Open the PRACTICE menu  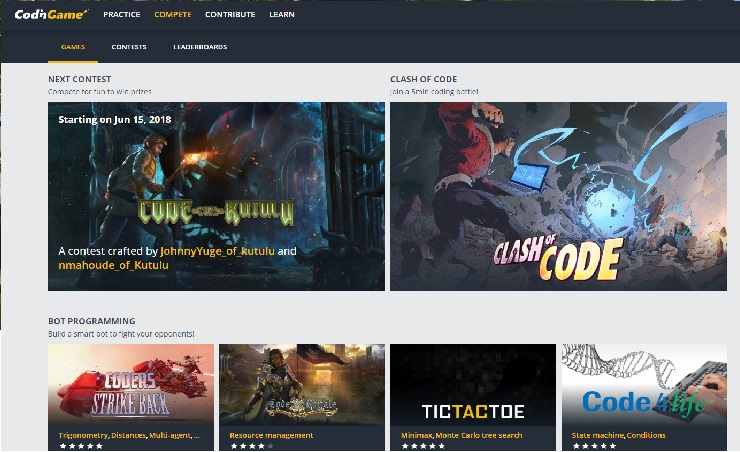click(x=122, y=15)
